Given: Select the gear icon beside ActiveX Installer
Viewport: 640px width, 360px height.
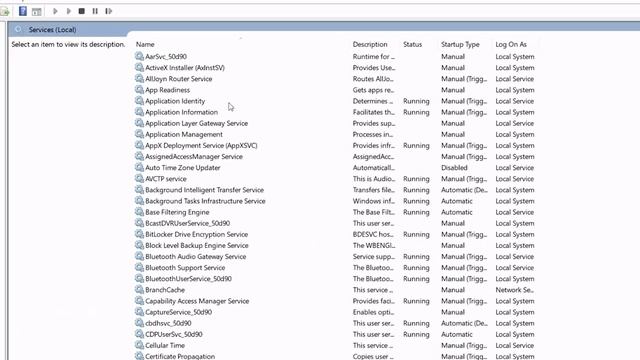Looking at the screenshot, I should (x=139, y=67).
